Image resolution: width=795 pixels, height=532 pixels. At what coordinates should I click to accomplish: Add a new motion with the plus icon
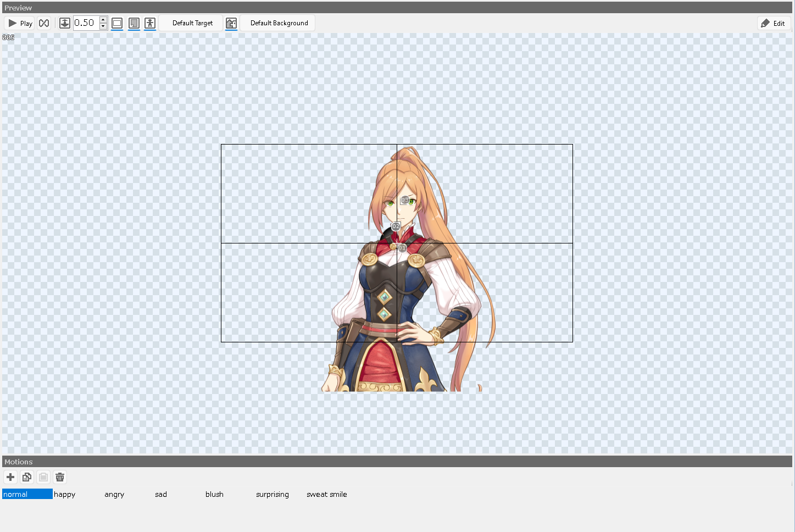pos(10,477)
